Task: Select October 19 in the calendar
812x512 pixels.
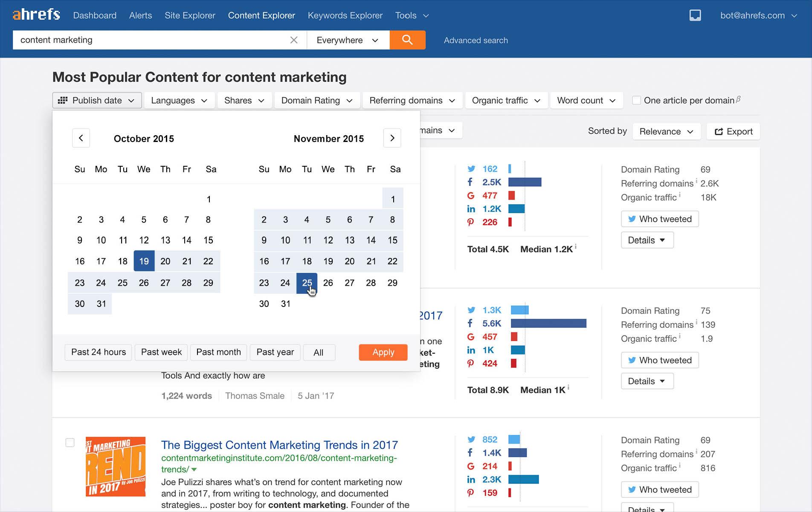Action: [x=144, y=261]
